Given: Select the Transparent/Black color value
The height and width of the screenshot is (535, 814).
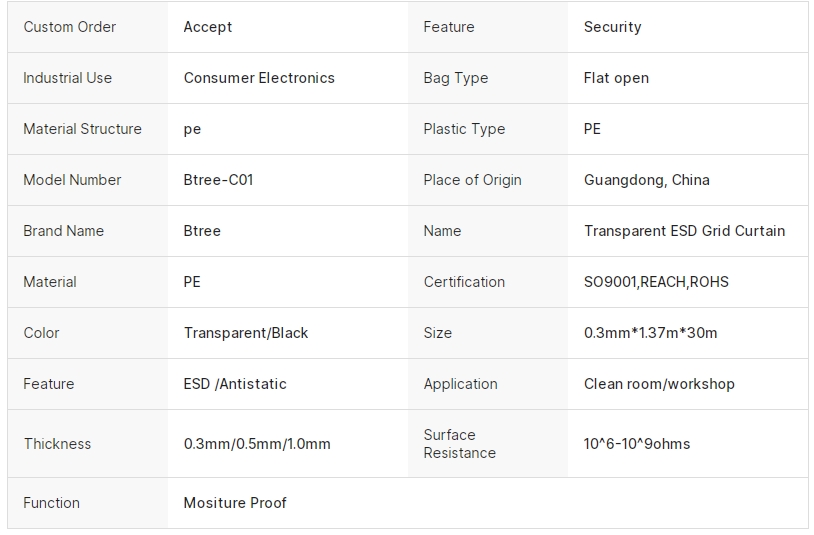Looking at the screenshot, I should (x=246, y=333).
